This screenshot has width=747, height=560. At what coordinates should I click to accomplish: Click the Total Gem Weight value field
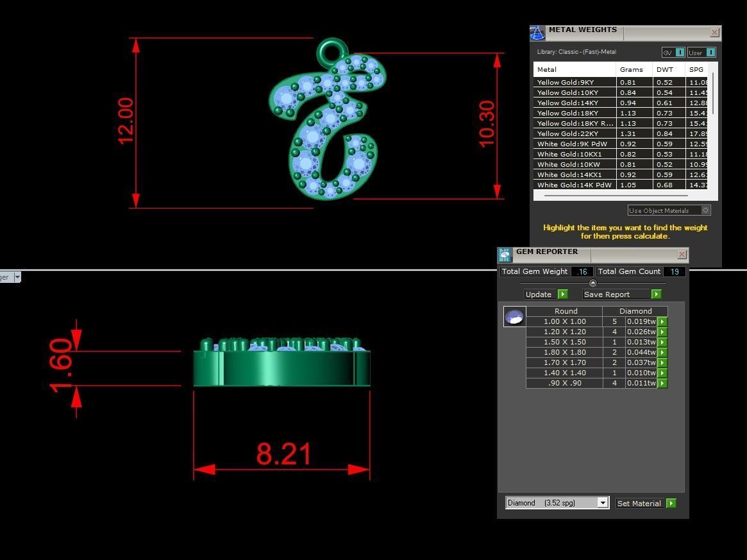(582, 271)
